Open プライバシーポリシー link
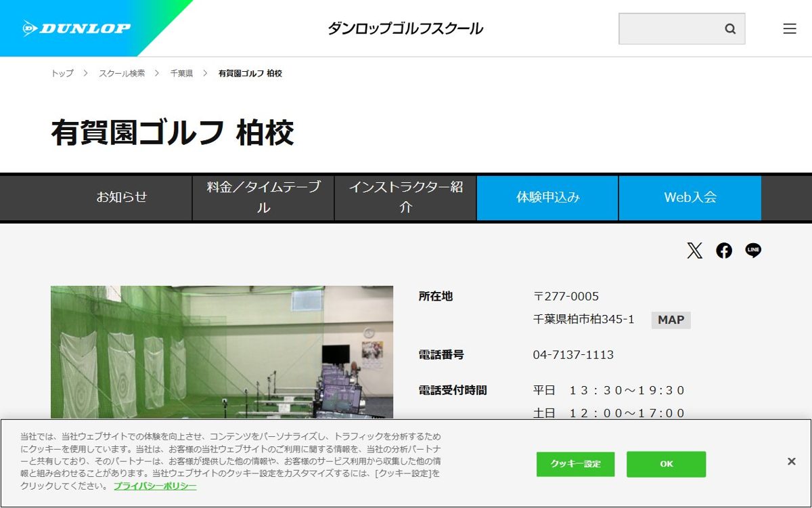This screenshot has width=812, height=508. (155, 486)
